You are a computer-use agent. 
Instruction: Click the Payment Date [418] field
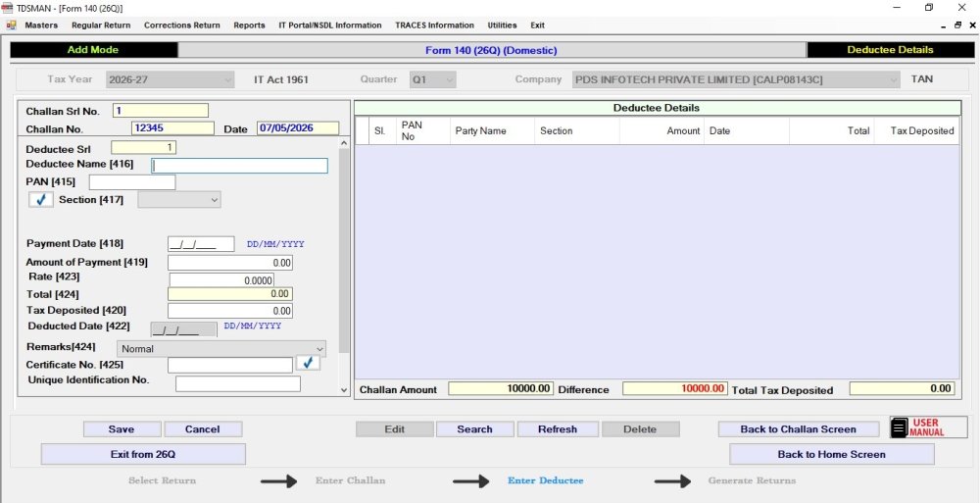[x=201, y=244]
